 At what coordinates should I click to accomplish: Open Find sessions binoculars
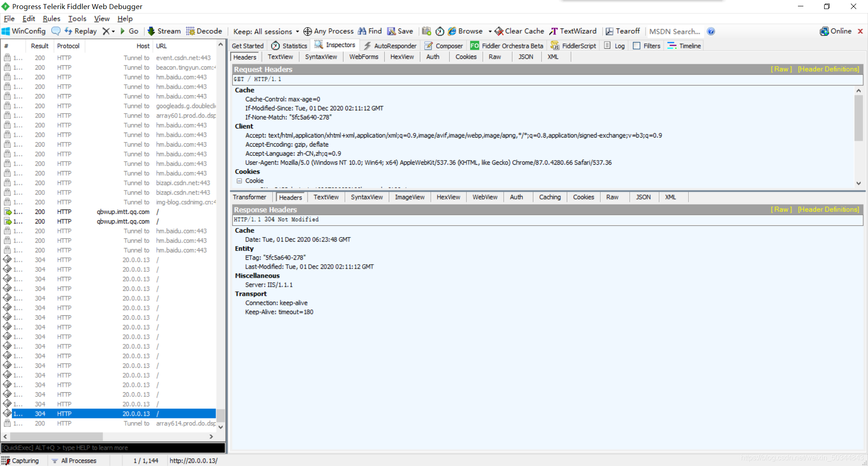click(x=370, y=31)
